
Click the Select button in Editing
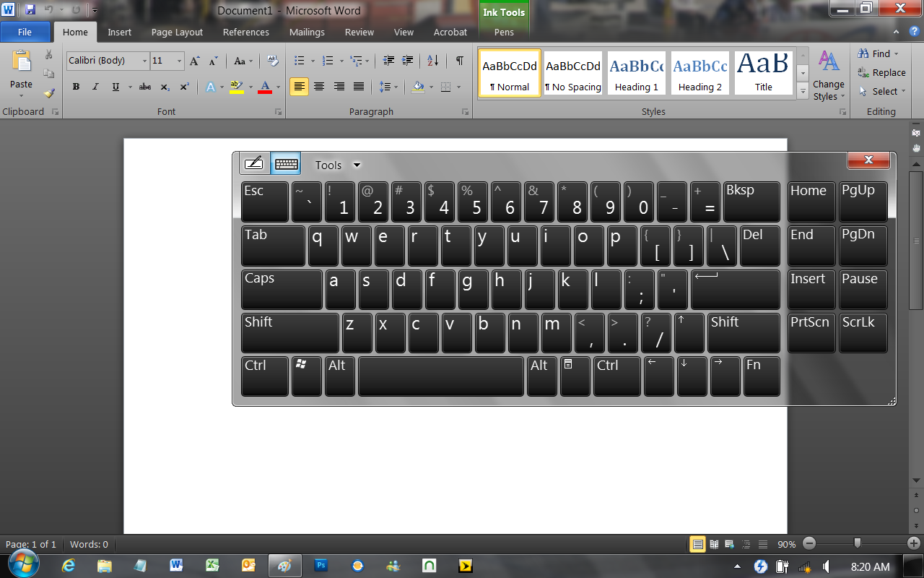(x=881, y=91)
